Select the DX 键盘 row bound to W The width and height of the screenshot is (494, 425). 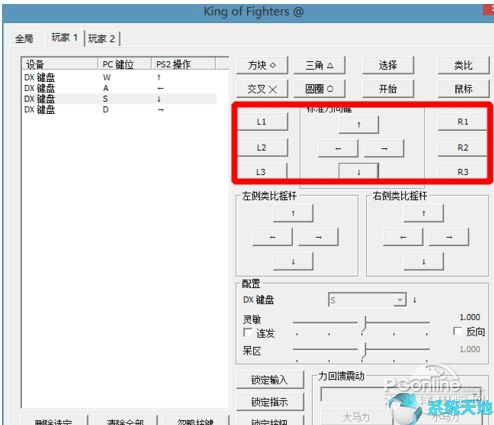(120, 78)
